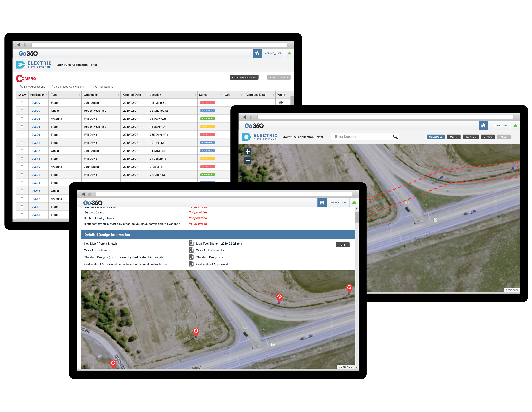Open application link 100694
This screenshot has width=532, height=412.
click(x=35, y=119)
